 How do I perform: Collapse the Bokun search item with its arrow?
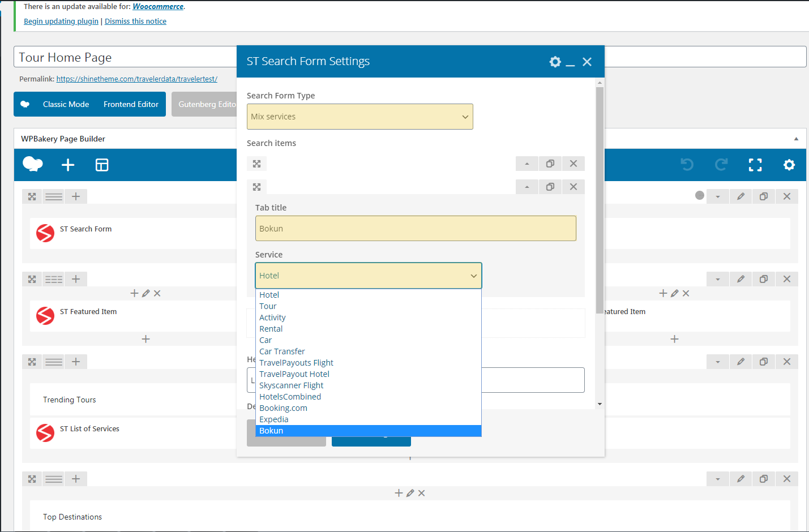(527, 187)
